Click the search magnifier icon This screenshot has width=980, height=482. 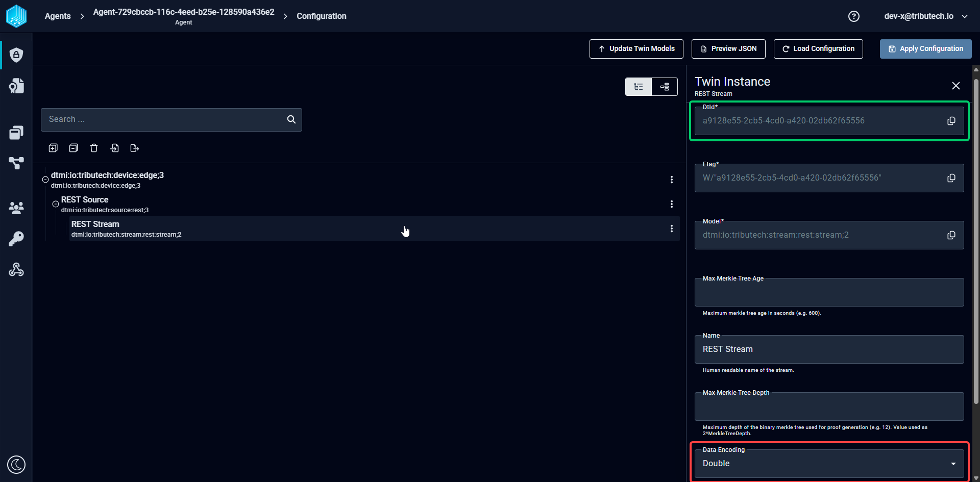pyautogui.click(x=291, y=119)
